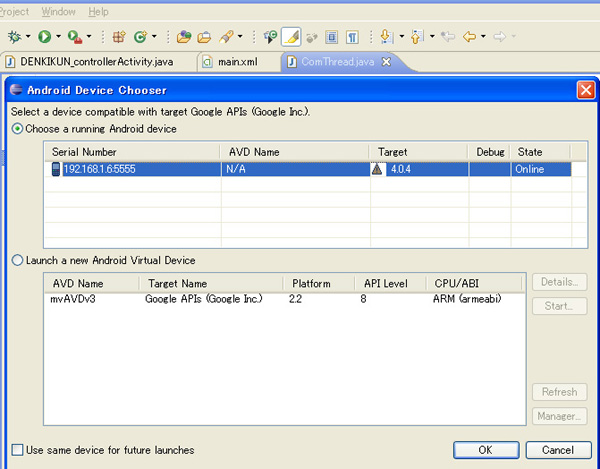Open the Window menu
Image resolution: width=600 pixels, height=469 pixels.
[58, 12]
